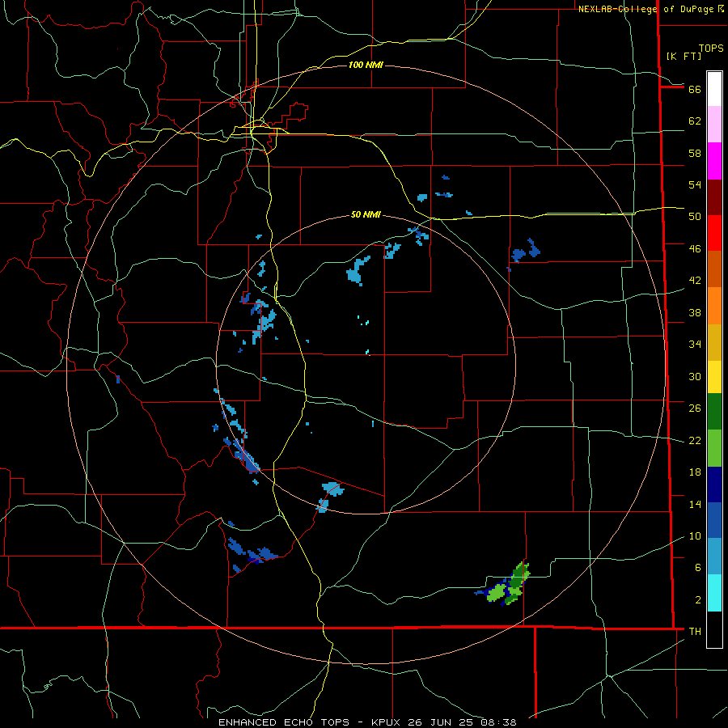The height and width of the screenshot is (728, 728).
Task: Click the 30 legend value
Action: point(695,376)
